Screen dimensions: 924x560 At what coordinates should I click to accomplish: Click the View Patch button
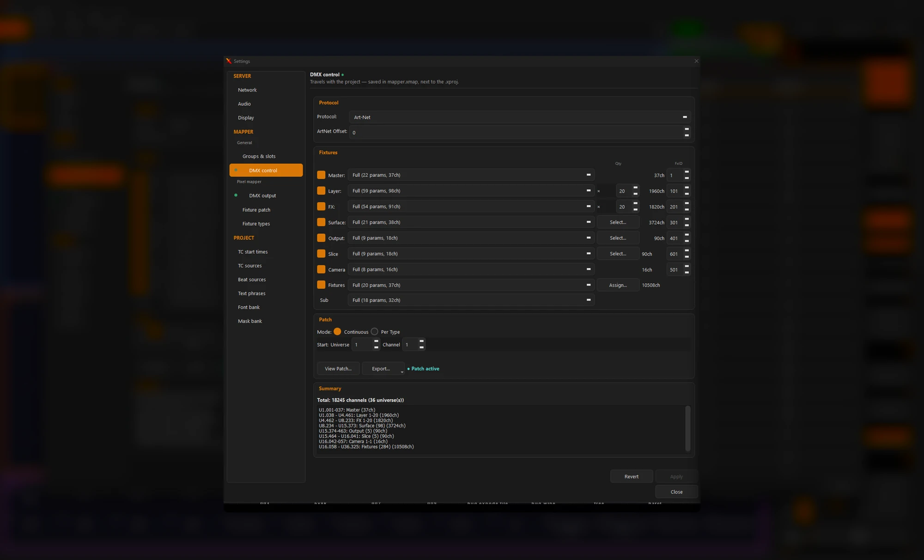click(x=338, y=369)
